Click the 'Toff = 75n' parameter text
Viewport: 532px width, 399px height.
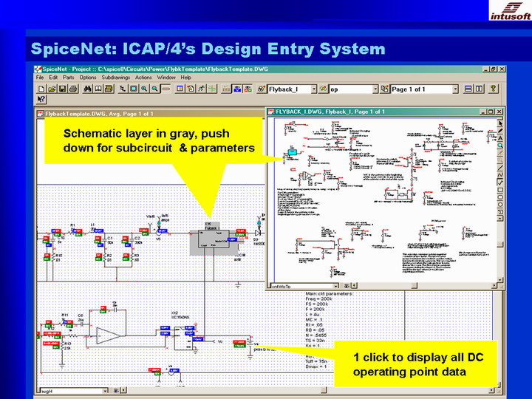click(316, 361)
